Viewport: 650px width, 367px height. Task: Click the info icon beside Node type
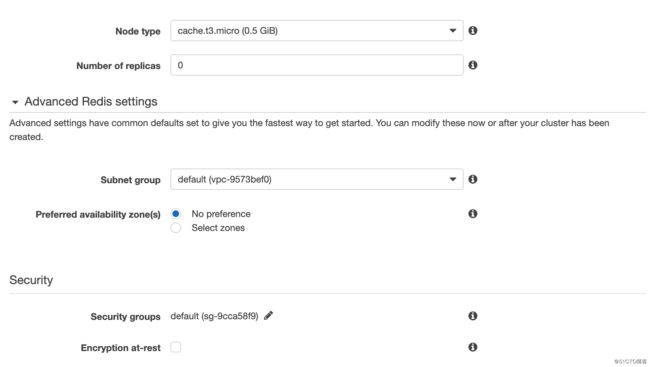(473, 30)
